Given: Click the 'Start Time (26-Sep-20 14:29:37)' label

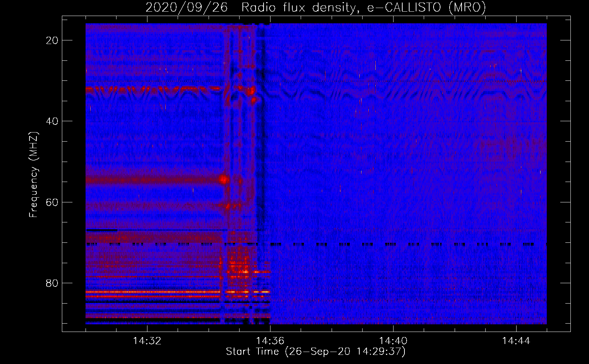Looking at the screenshot, I should pyautogui.click(x=316, y=352).
